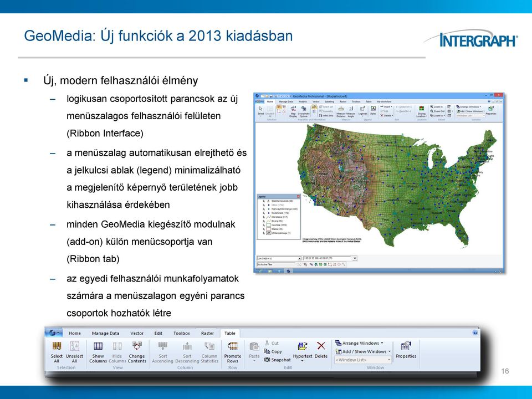Open the Home tab on bottom ribbon

(75, 333)
